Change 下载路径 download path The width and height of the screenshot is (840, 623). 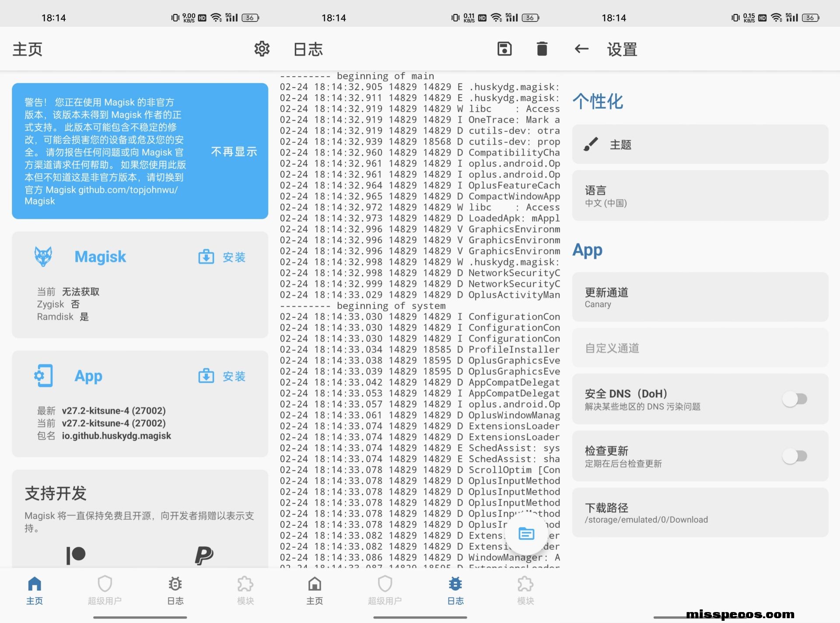pyautogui.click(x=700, y=513)
